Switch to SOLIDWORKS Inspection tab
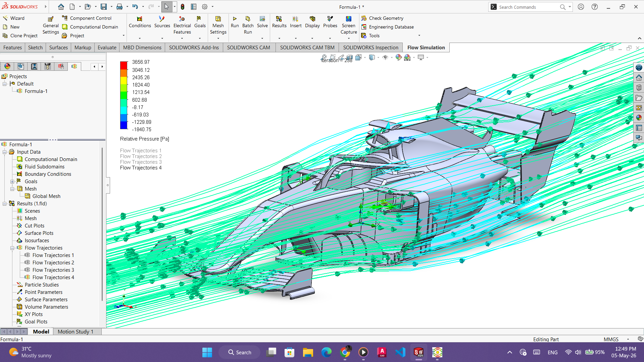 370,48
